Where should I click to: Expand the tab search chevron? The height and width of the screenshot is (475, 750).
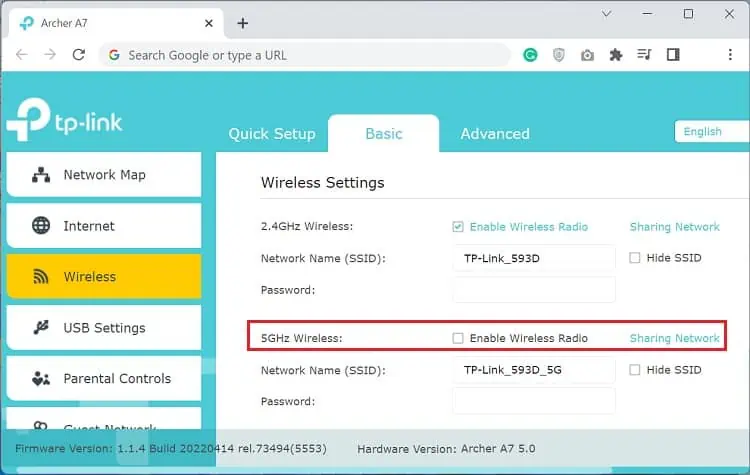pos(606,14)
